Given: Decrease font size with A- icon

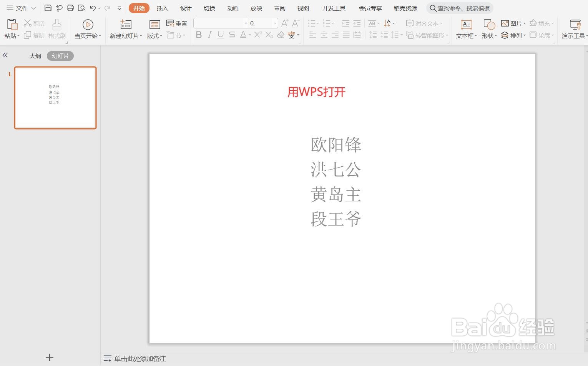Looking at the screenshot, I should [x=296, y=23].
